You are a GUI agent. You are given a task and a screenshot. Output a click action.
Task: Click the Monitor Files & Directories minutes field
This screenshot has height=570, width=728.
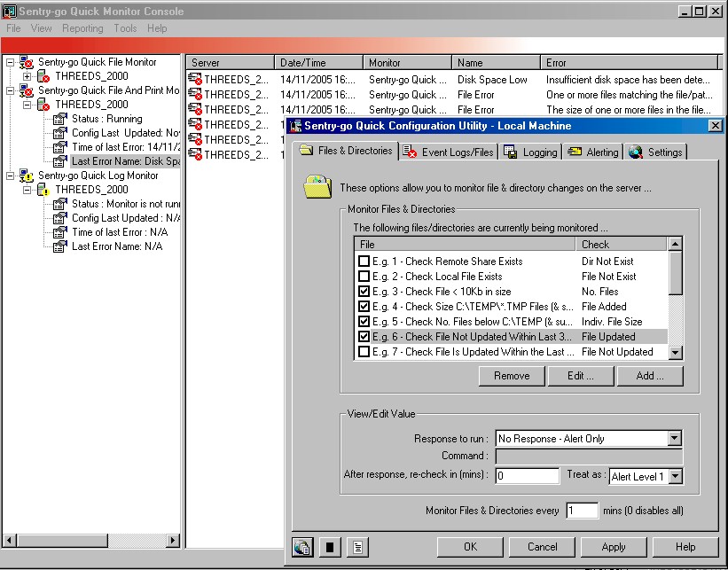pos(582,511)
